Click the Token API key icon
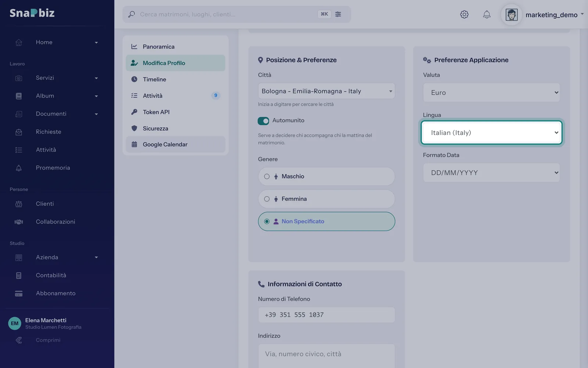Screen dimensions: 588x368 click(x=135, y=112)
